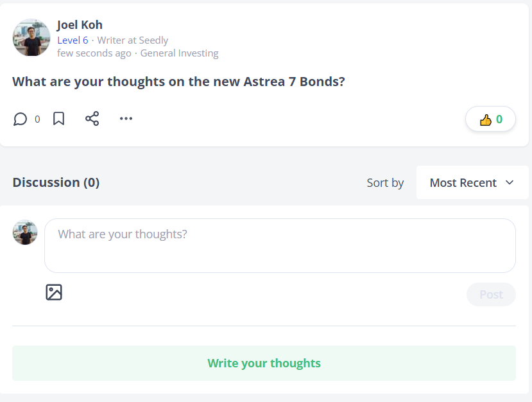This screenshot has width=532, height=402.
Task: Click the Post button
Action: (x=492, y=294)
